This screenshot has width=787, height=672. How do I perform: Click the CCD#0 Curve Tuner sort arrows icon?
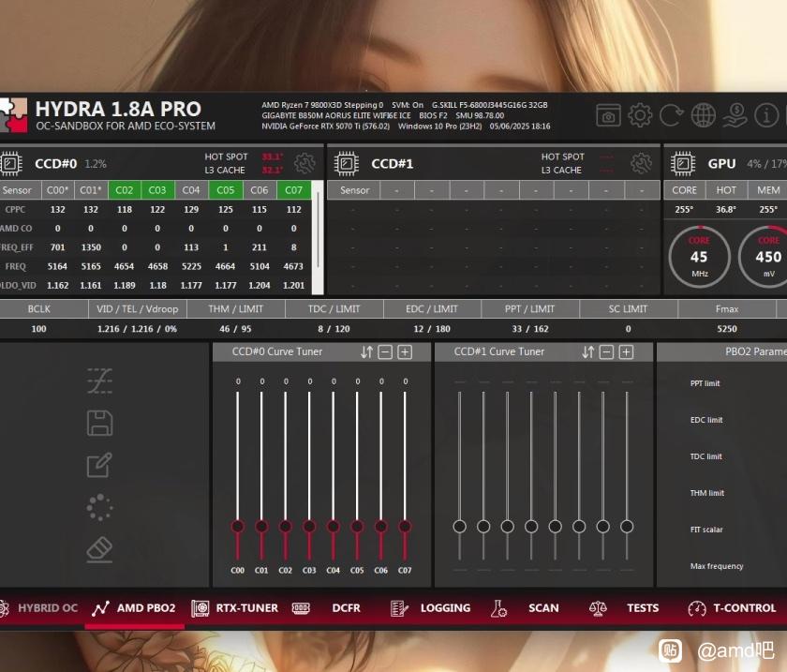[x=367, y=352]
